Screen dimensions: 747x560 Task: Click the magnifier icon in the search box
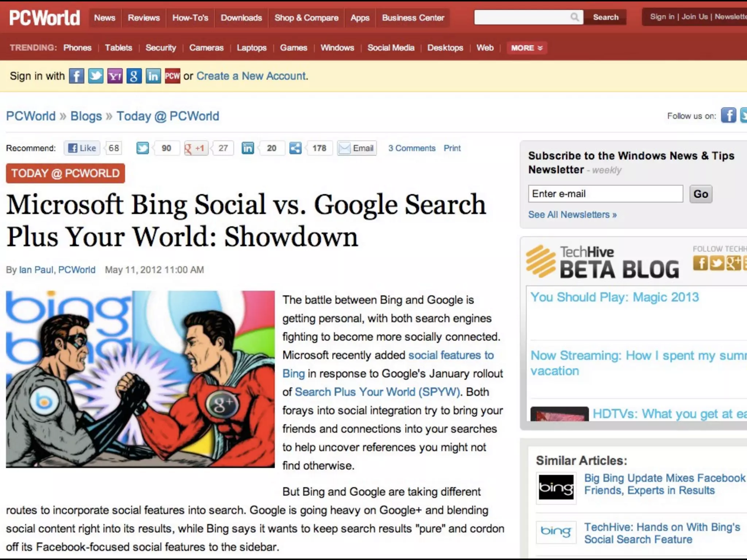pyautogui.click(x=574, y=17)
